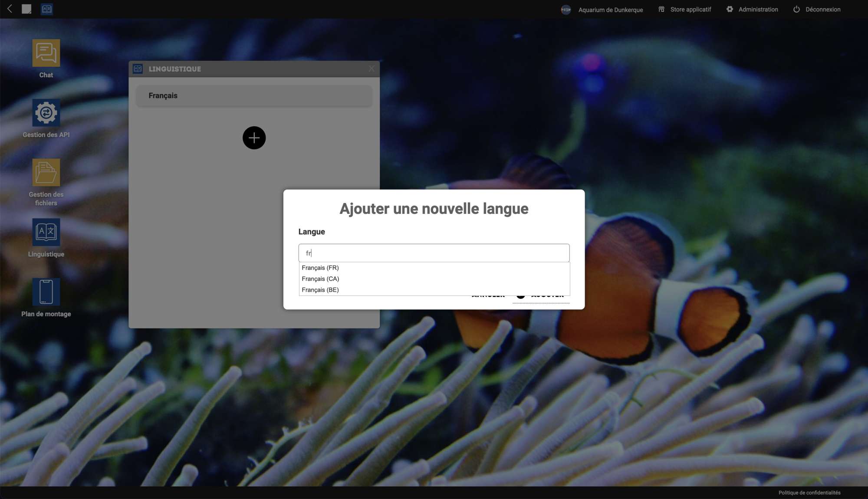Open Politique de confidentialités link
This screenshot has height=499, width=868.
[x=809, y=492]
